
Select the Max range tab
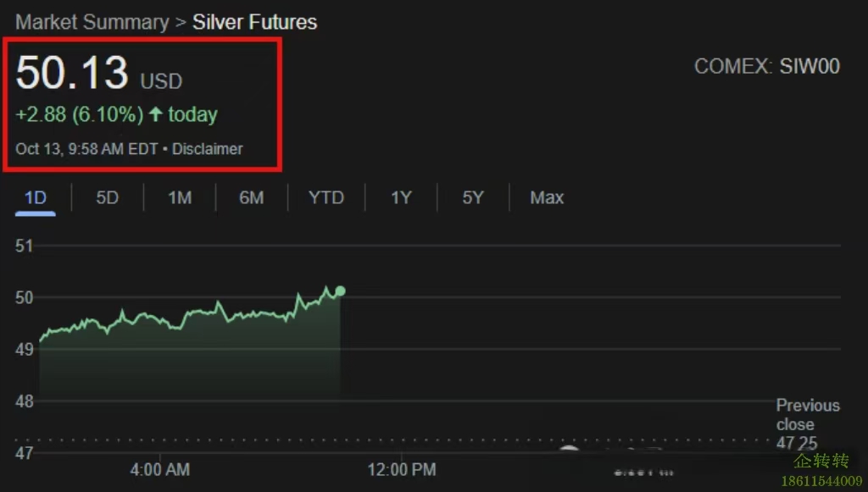(547, 198)
